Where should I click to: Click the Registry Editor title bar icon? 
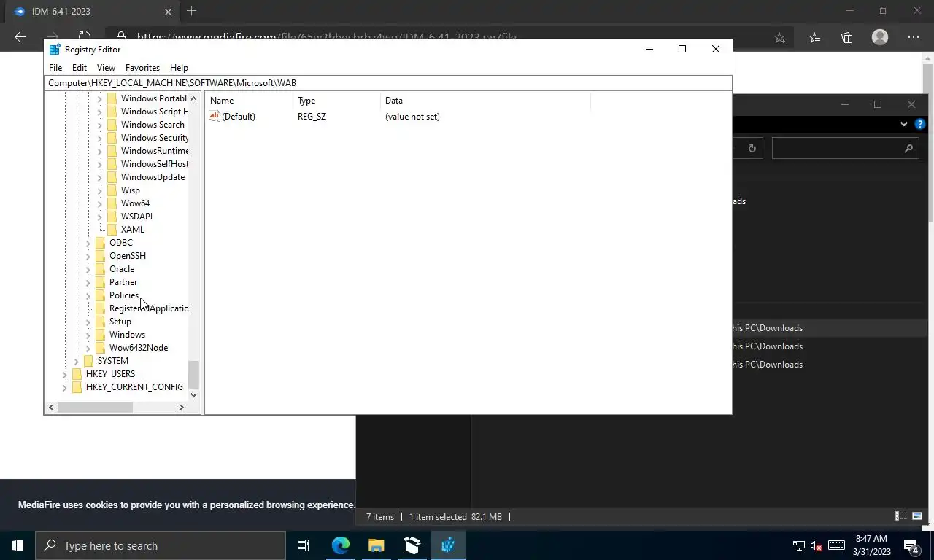pos(55,49)
